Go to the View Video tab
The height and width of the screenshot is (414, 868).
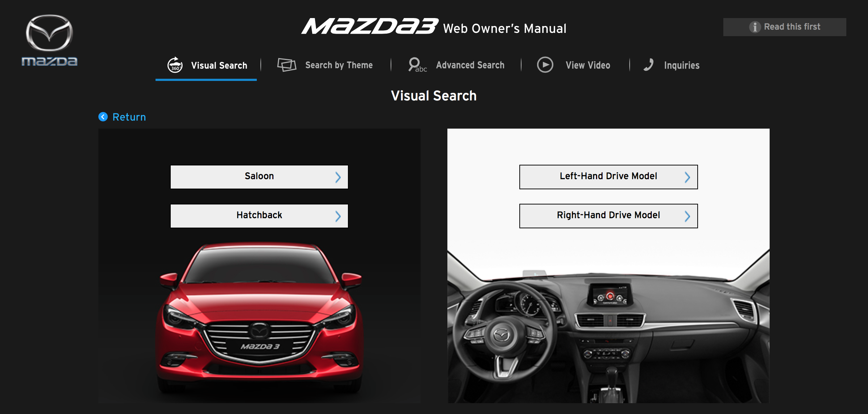[x=588, y=65]
